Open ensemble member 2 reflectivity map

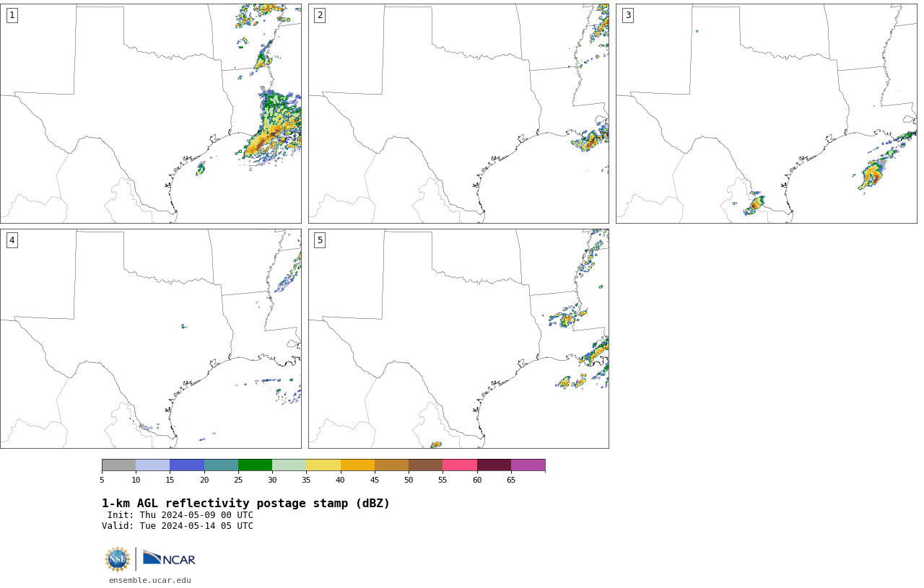[x=458, y=113]
